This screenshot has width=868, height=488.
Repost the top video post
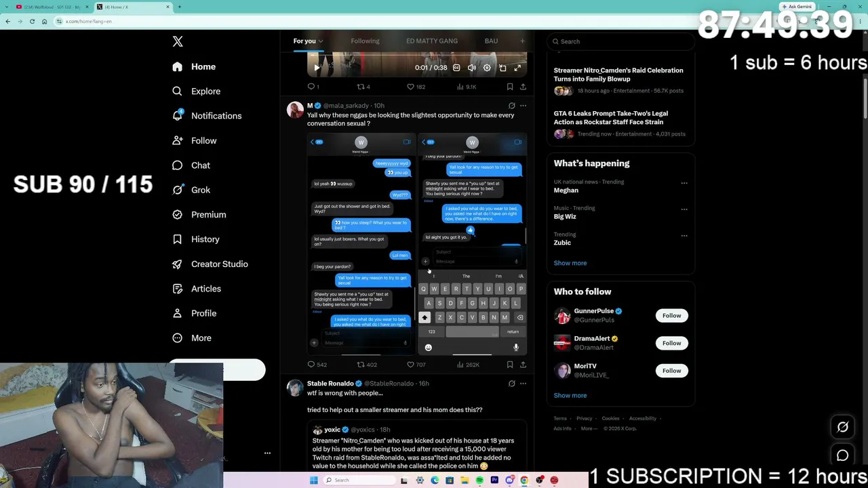(363, 87)
